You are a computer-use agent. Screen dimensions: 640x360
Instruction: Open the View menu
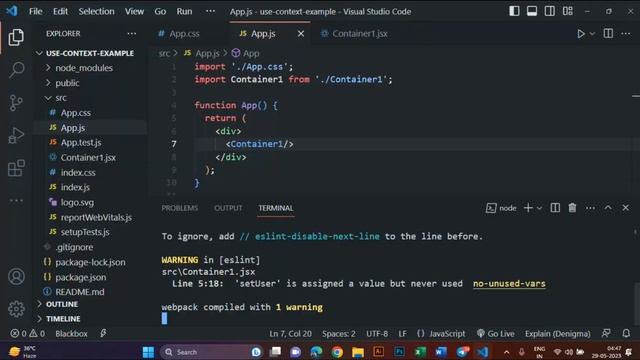(134, 11)
